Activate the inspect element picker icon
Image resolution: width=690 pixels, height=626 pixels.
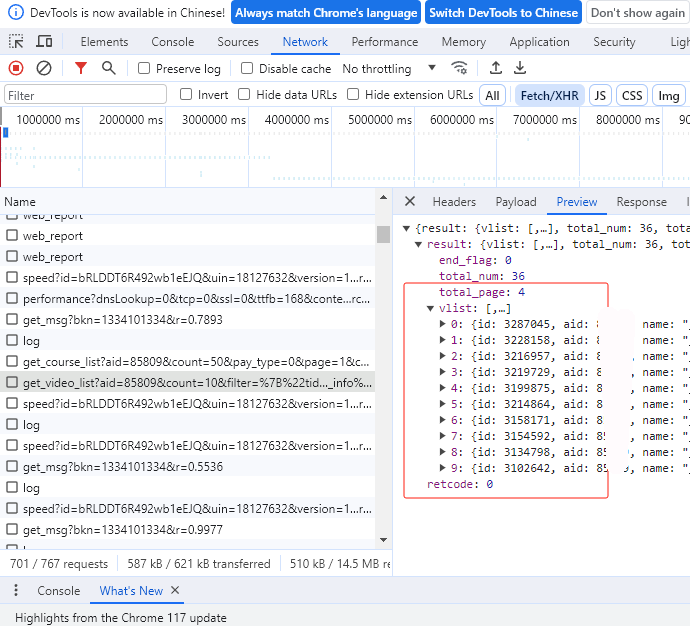16,42
